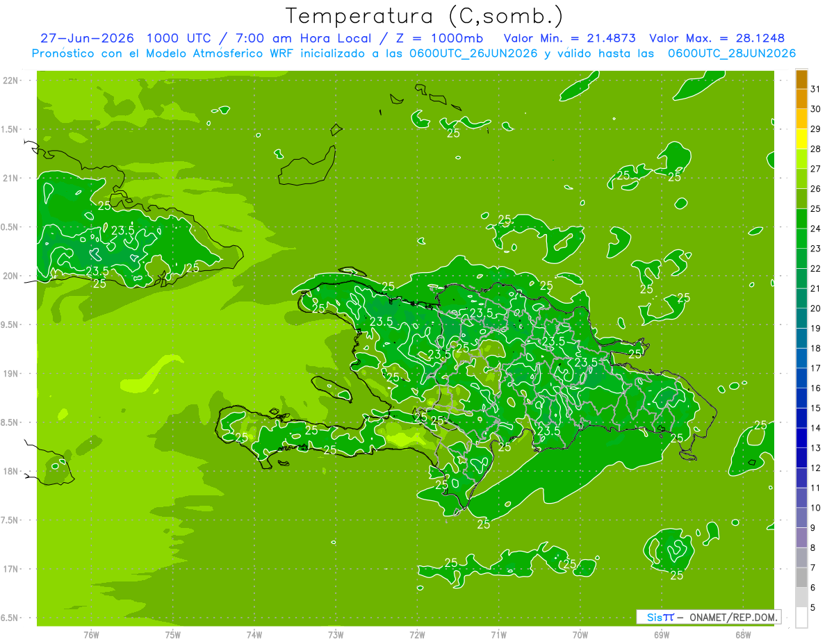Click the color scale label "13"
Image resolution: width=834 pixels, height=644 pixels.
click(816, 448)
